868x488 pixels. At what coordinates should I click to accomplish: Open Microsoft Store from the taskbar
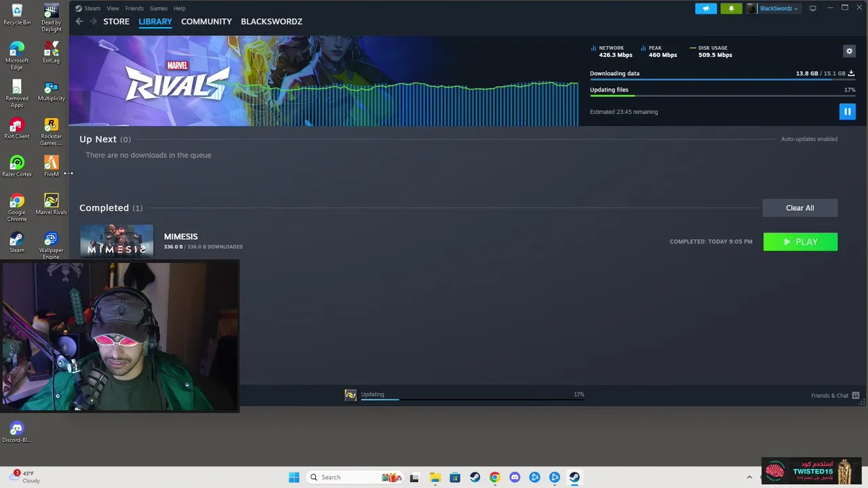coord(455,477)
